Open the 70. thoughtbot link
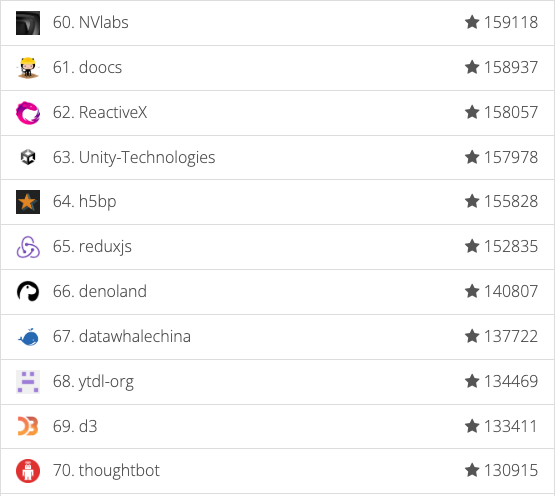555x496 pixels. point(106,471)
